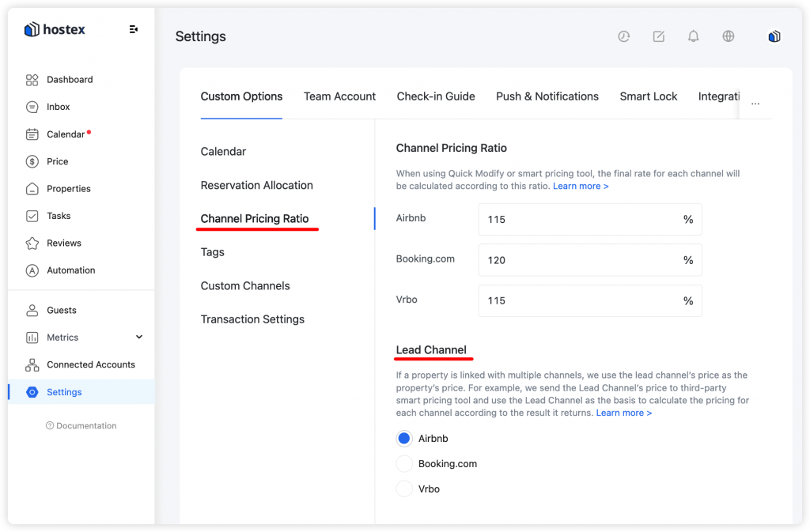Screen dimensions: 810x532
Task: Switch to Smart Lock tab
Action: [x=649, y=96]
